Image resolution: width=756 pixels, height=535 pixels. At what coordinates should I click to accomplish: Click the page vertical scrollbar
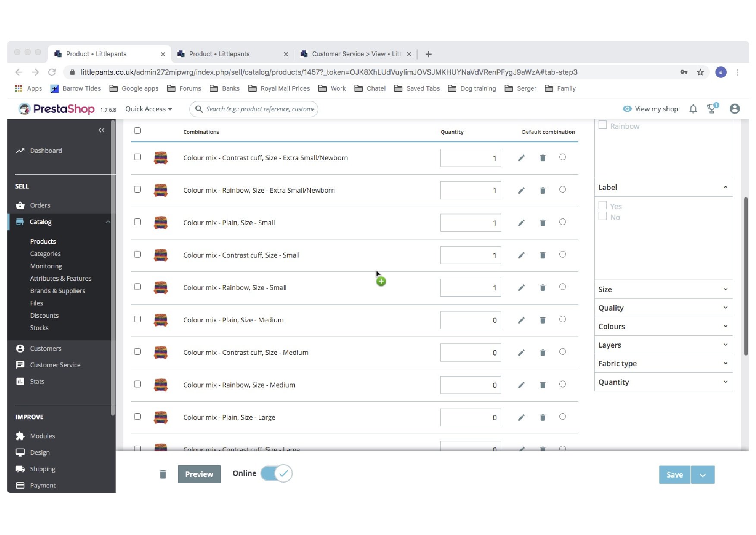point(746,276)
